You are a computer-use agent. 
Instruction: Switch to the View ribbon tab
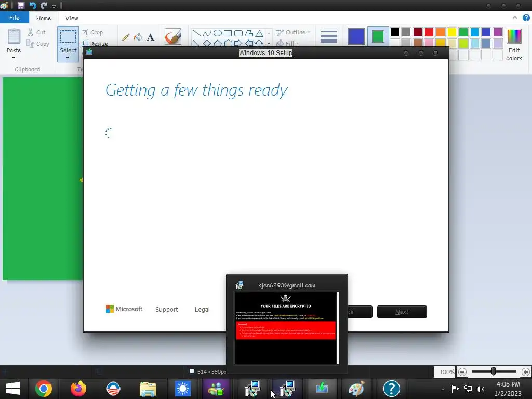(x=72, y=18)
